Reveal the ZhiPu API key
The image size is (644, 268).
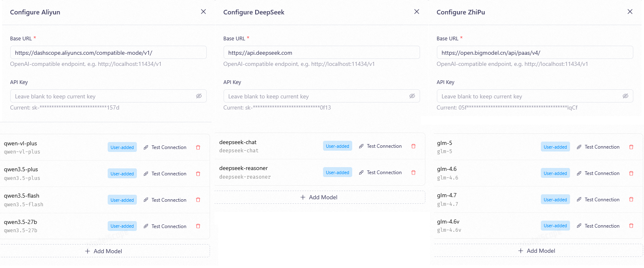point(626,96)
